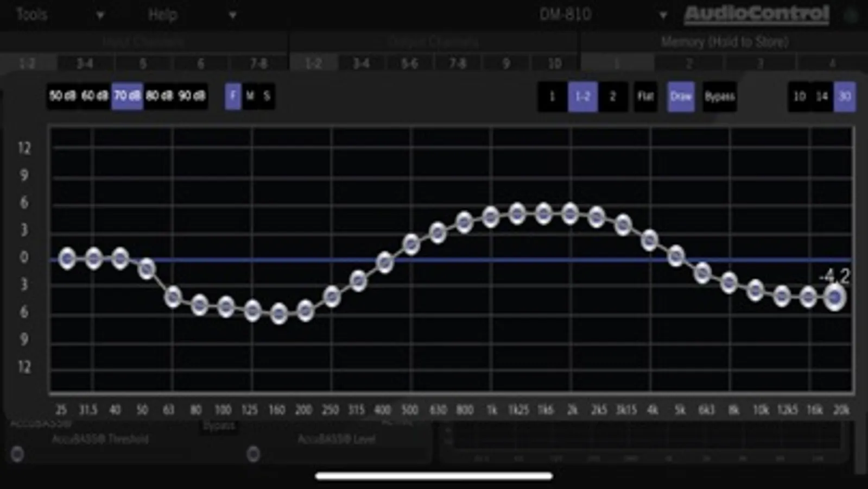The height and width of the screenshot is (489, 868).
Task: Select output channels 5-6 tab
Action: point(409,64)
